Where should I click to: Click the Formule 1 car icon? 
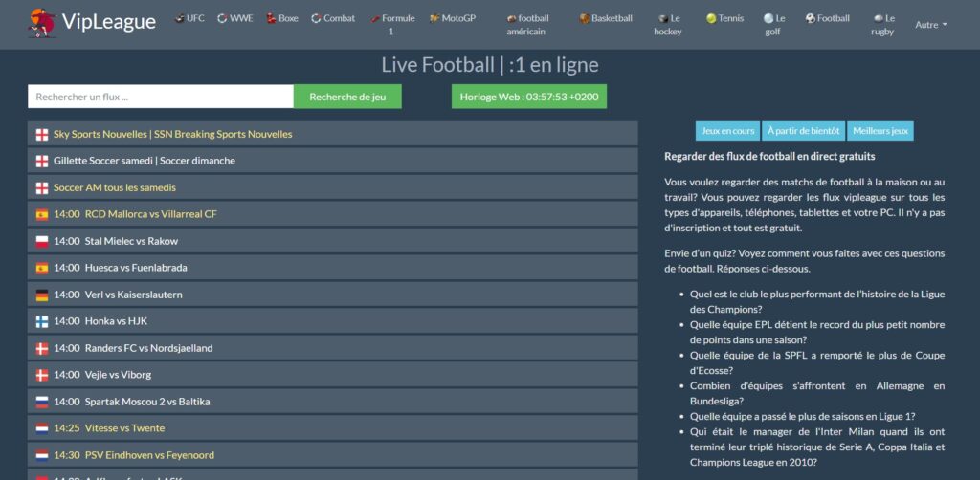coord(375,19)
